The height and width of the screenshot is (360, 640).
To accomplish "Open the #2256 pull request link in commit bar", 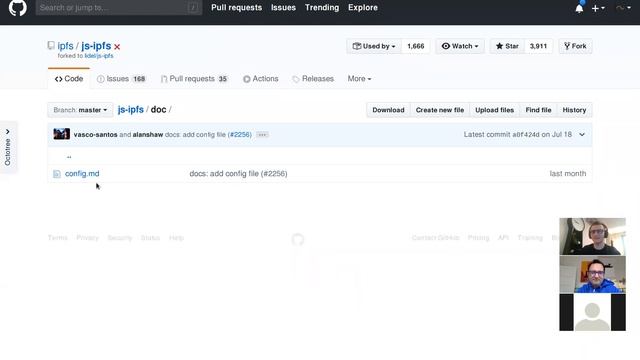I will [x=240, y=134].
